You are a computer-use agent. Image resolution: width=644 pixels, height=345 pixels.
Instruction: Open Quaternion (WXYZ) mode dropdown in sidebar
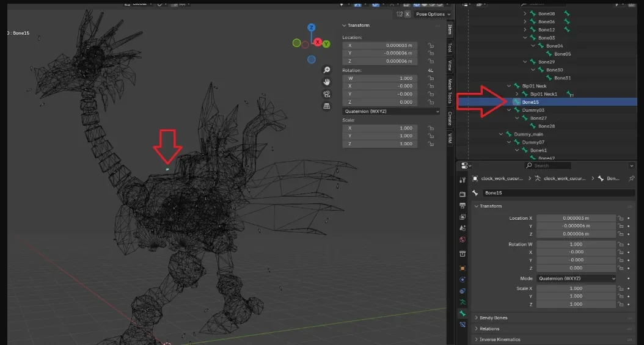391,112
